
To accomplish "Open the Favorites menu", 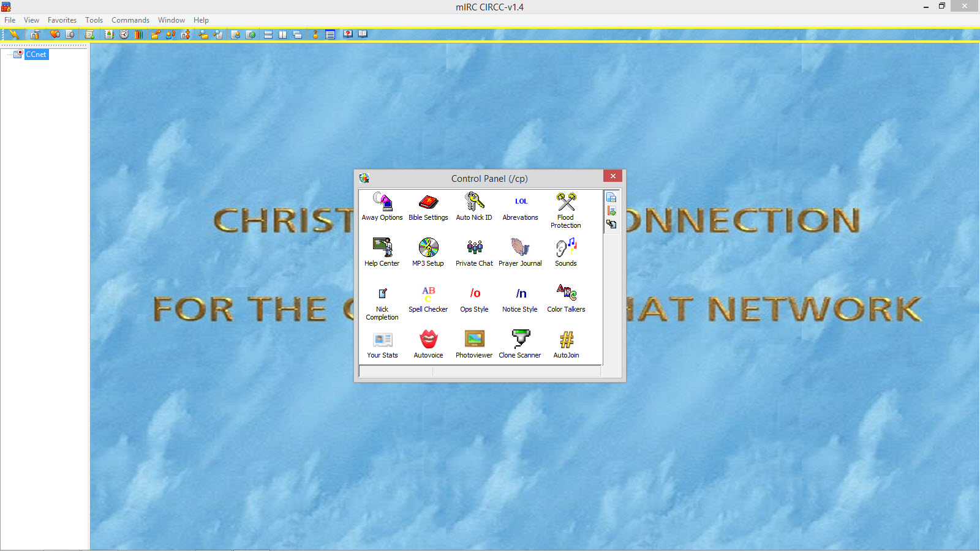I will 62,20.
